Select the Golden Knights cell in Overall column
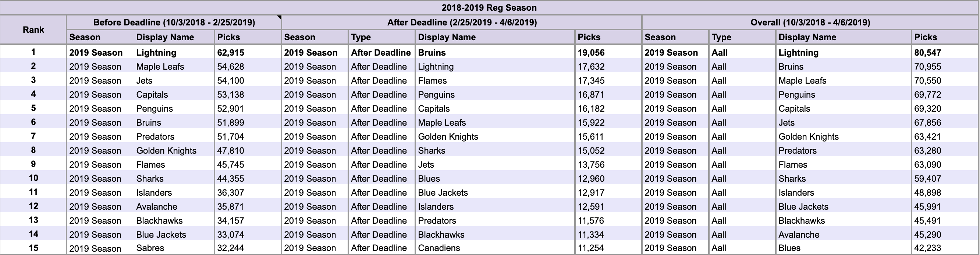The height and width of the screenshot is (255, 980). click(x=844, y=136)
